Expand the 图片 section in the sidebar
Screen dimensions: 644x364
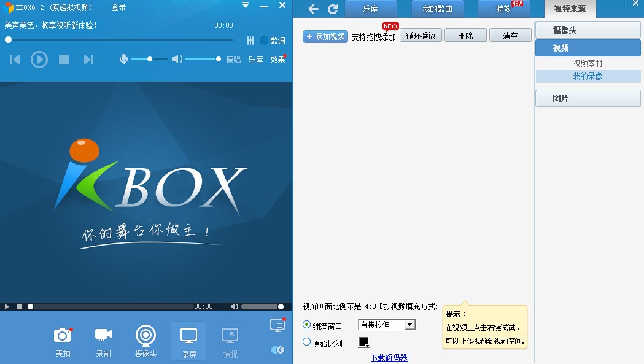588,98
